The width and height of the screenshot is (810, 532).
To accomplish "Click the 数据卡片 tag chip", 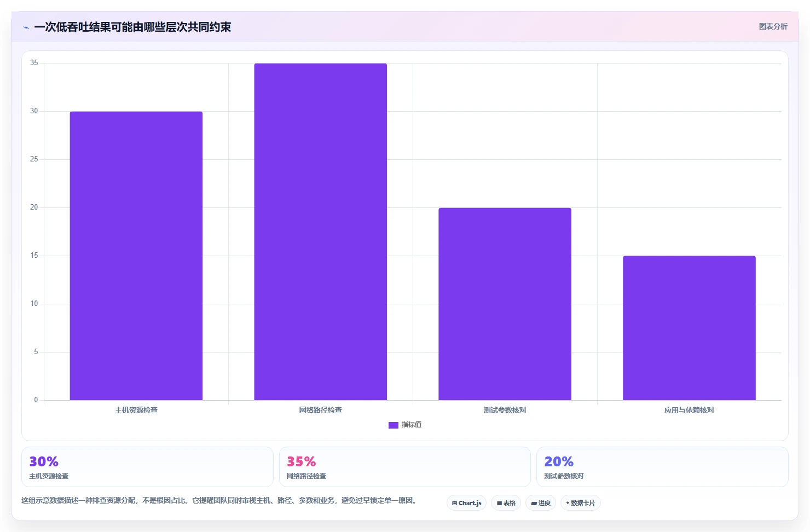I will [x=581, y=503].
